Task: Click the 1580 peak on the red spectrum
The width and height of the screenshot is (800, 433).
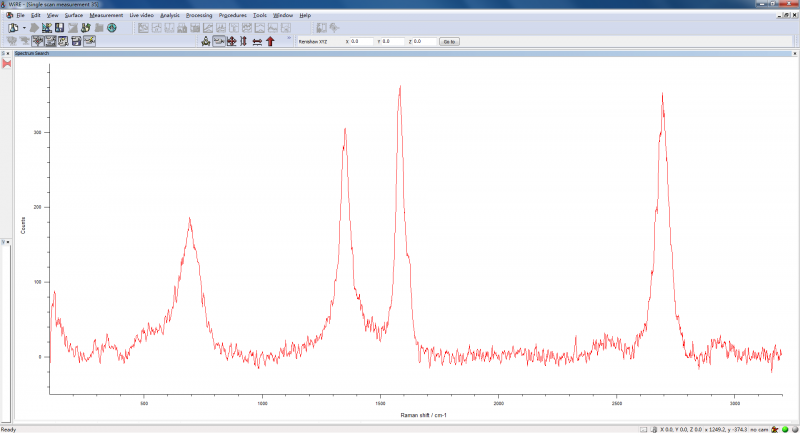Action: 400,87
